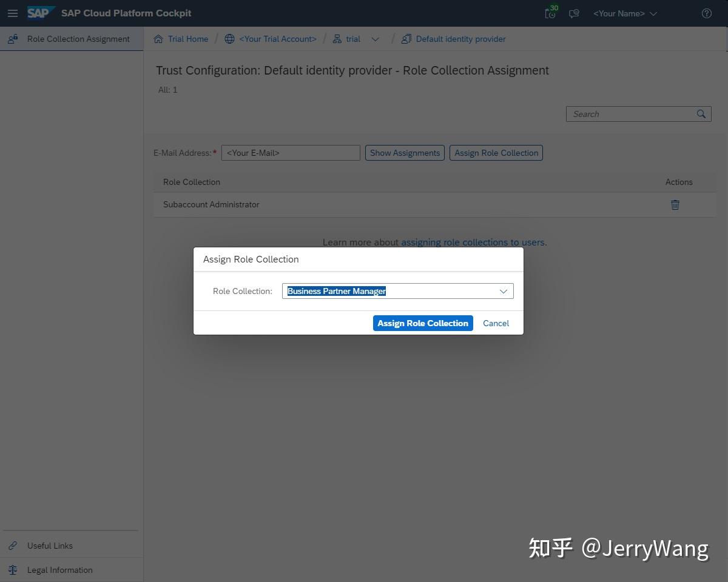Screen dimensions: 728x582
Task: Select Role Collection Assignment in sidebar
Action: (x=72, y=39)
